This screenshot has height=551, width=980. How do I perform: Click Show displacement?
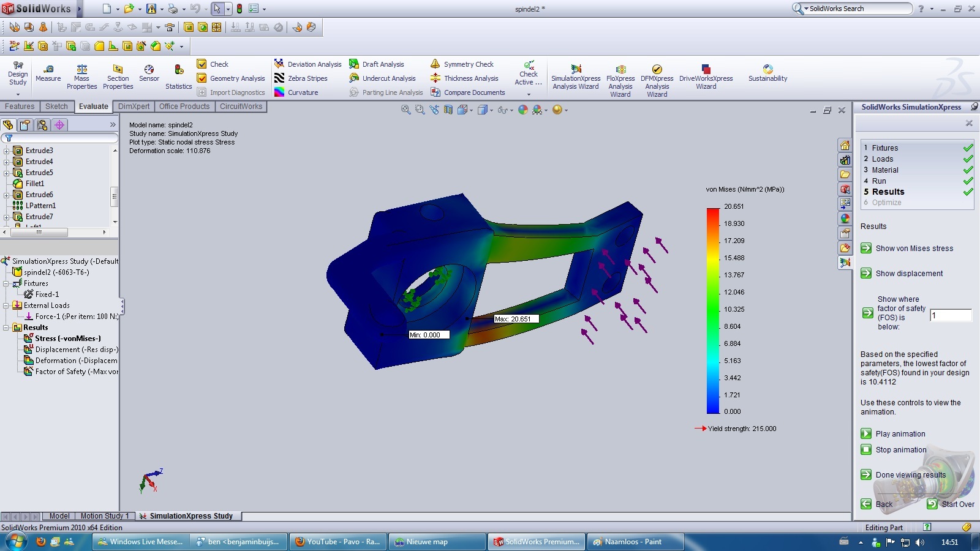coord(902,273)
